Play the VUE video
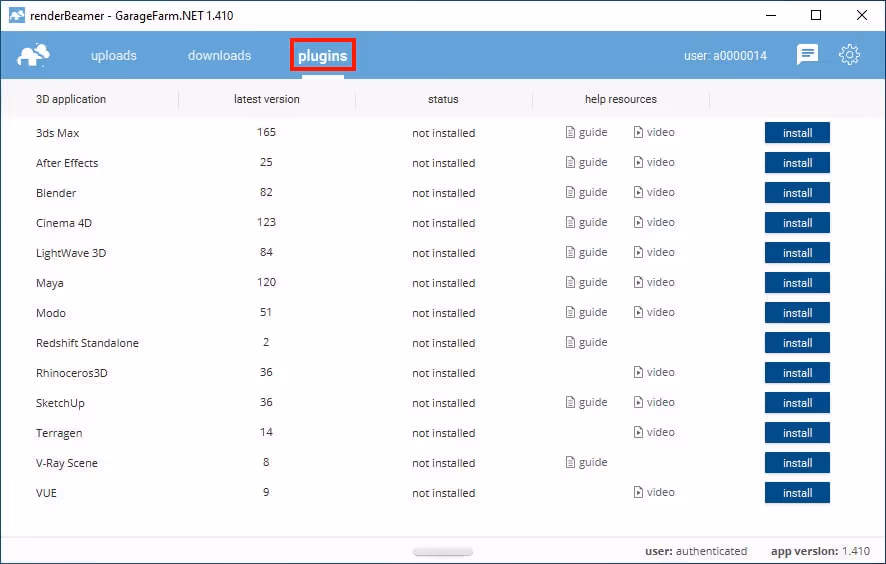Screen dimensions: 886x564 point(654,492)
